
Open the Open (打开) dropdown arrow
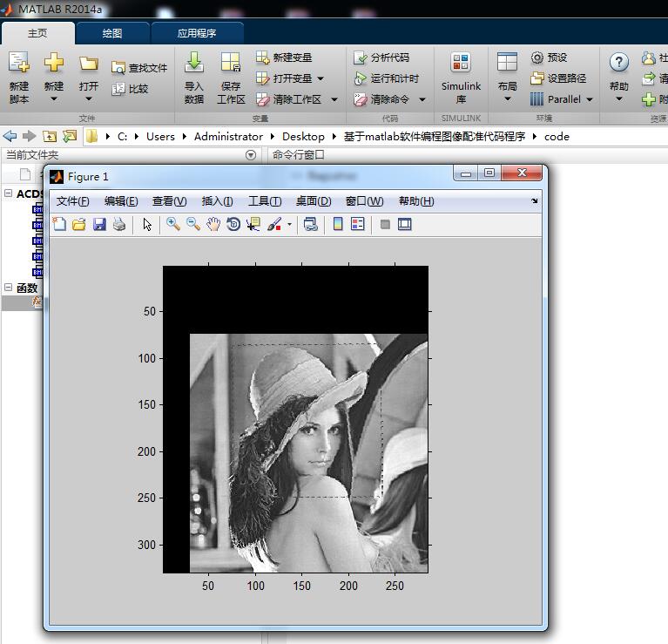pyautogui.click(x=89, y=98)
